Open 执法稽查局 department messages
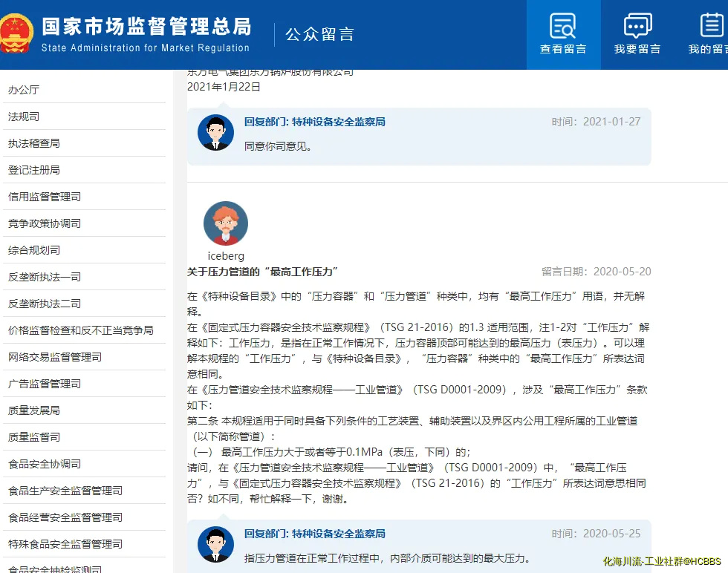The height and width of the screenshot is (573, 728). pyautogui.click(x=34, y=143)
